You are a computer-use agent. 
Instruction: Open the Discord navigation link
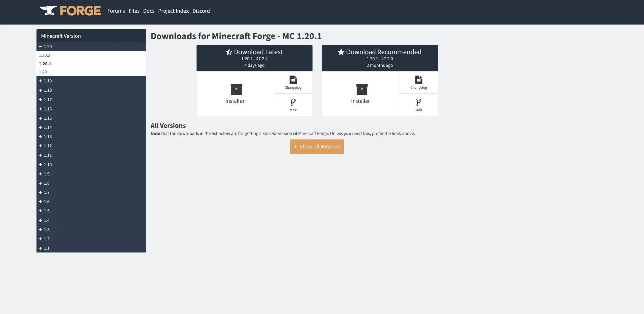pyautogui.click(x=201, y=11)
